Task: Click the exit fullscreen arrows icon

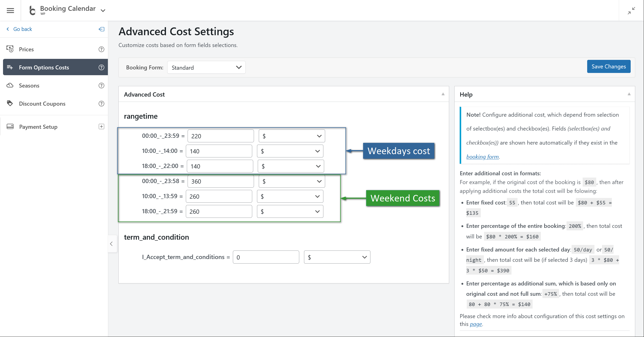Action: coord(631,11)
